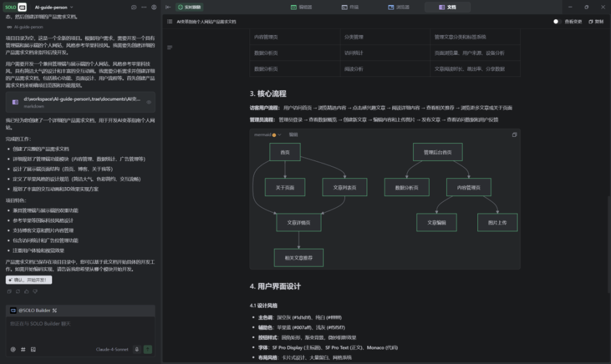Toggle the 查看变更 switch

pos(557,21)
